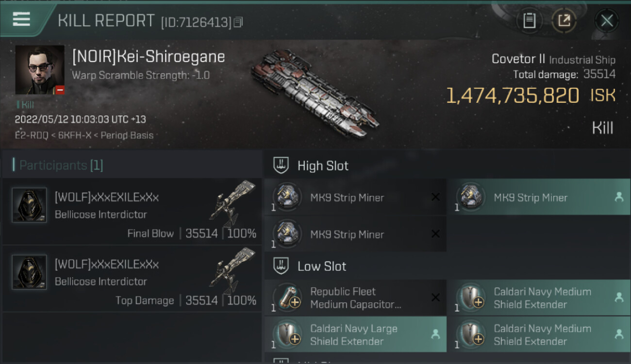Image resolution: width=631 pixels, height=364 pixels.
Task: Collapse the Low Slot section
Action: coord(322,266)
